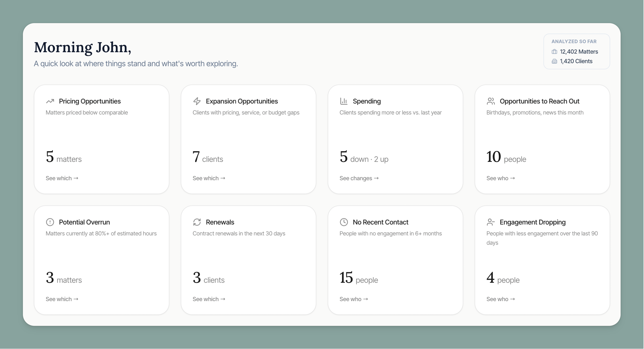Click the trending arrow icon on Pricing Opportunities
Screen dimensions: 644x349
pos(50,101)
